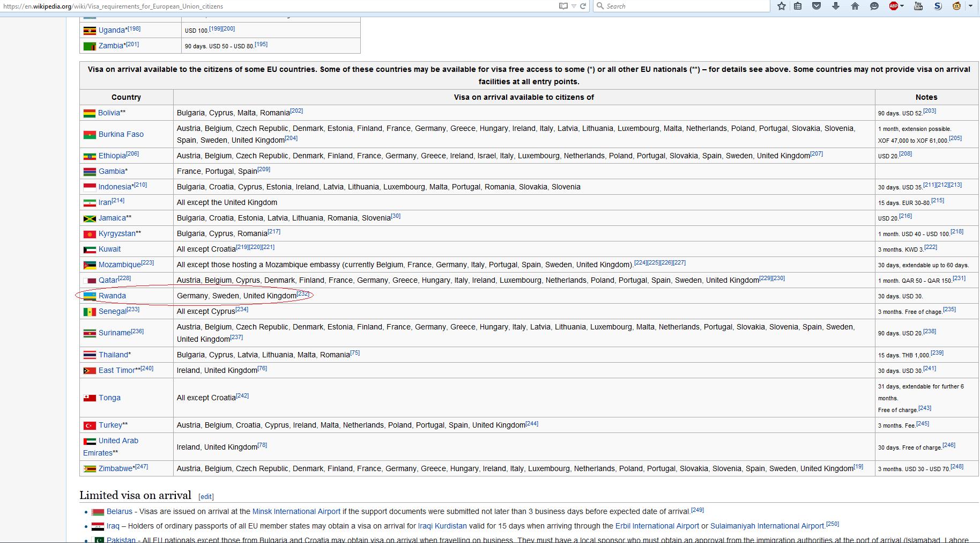Open the YouTube toolbar extension
Viewport: 980px width, 543px height.
(919, 6)
